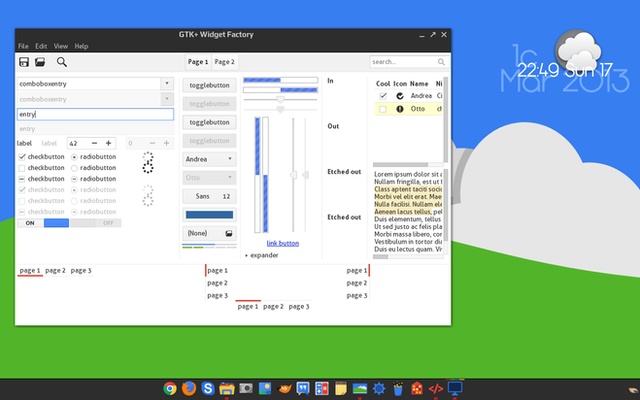Sort by the Cool column header
Image resolution: width=640 pixels, height=400 pixels.
[x=383, y=84]
